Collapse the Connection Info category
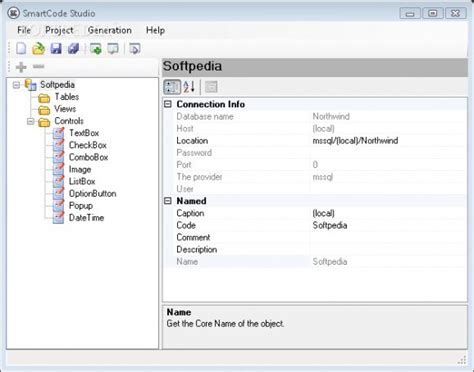The width and height of the screenshot is (474, 372). [168, 104]
